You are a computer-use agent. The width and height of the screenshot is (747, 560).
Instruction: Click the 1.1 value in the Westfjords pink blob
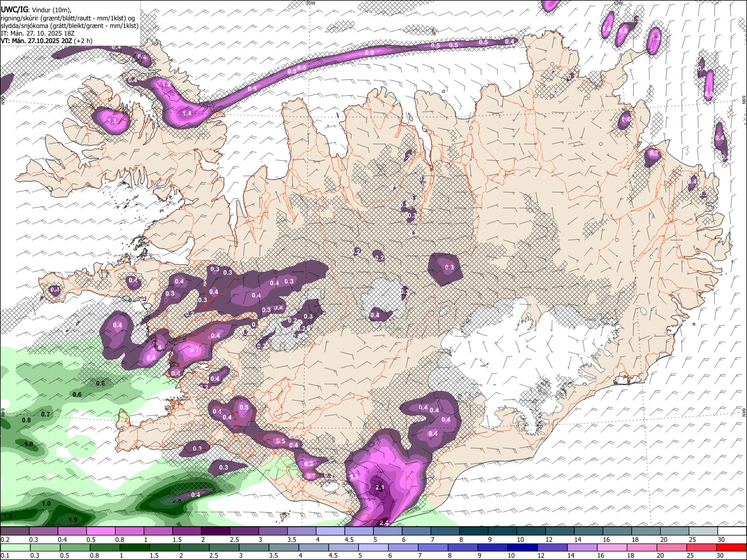coord(113,121)
